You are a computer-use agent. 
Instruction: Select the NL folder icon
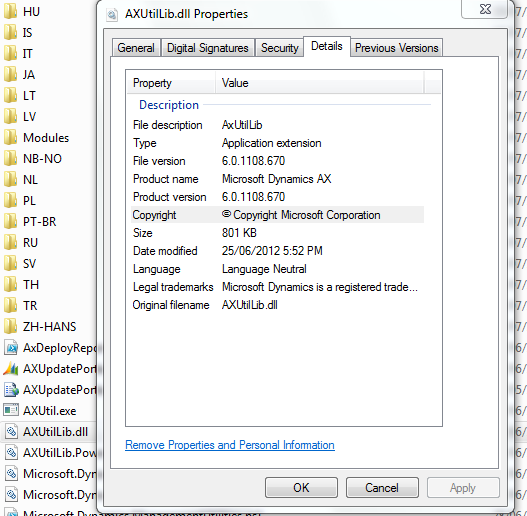[x=10, y=180]
